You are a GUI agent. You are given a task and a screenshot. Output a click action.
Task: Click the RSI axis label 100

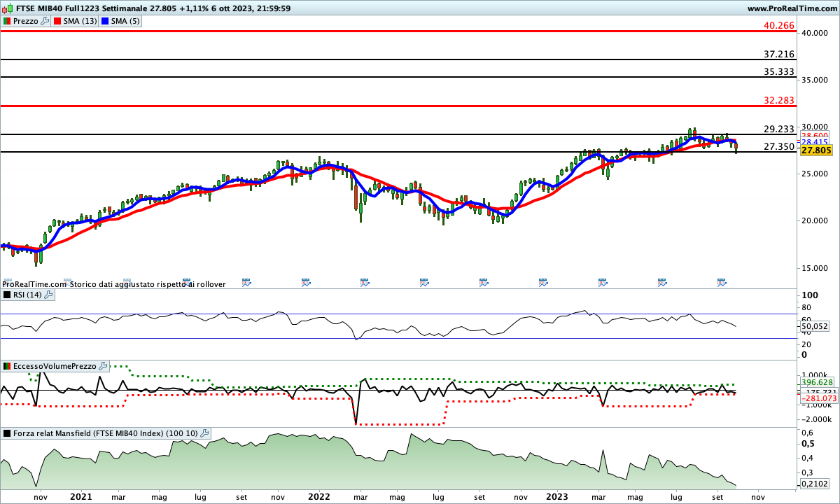(x=810, y=295)
